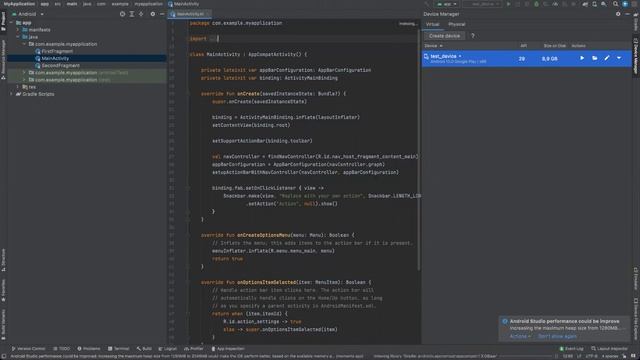Viewport: 640px width, 360px height.
Task: Open Device Manager settings gear
Action: tap(618, 14)
